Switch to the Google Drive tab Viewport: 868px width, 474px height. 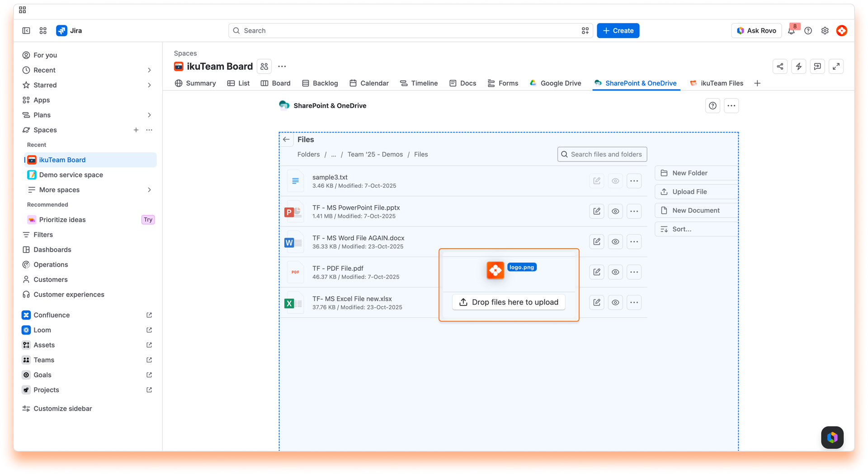[555, 83]
